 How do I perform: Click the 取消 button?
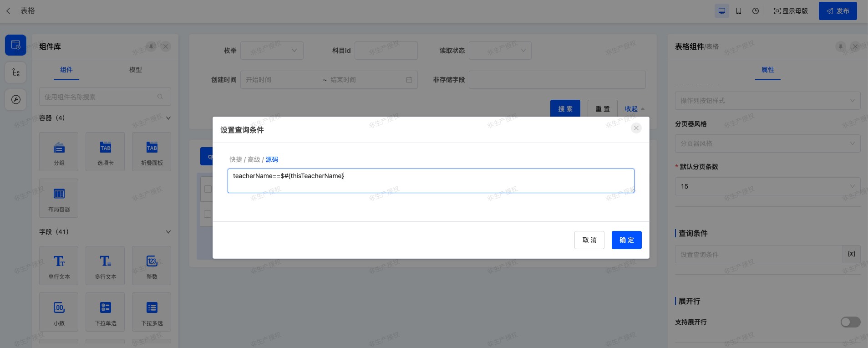click(589, 240)
